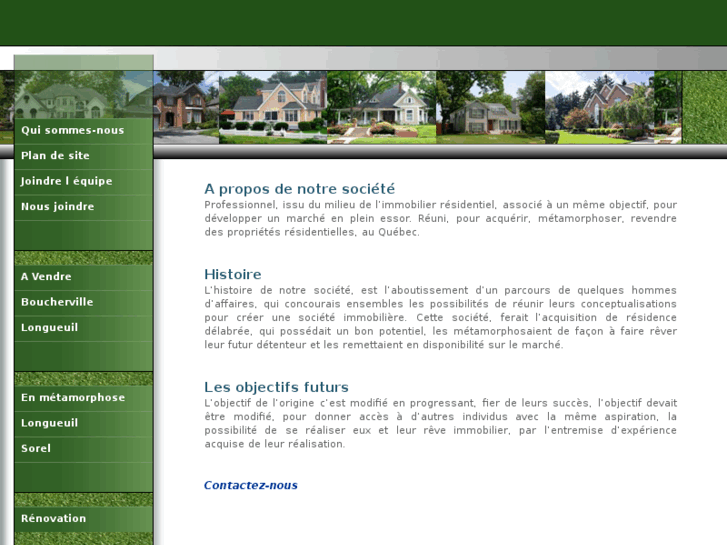Click the peach house with white fence photo
Image resolution: width=727 pixels, height=545 pixels.
[273, 108]
